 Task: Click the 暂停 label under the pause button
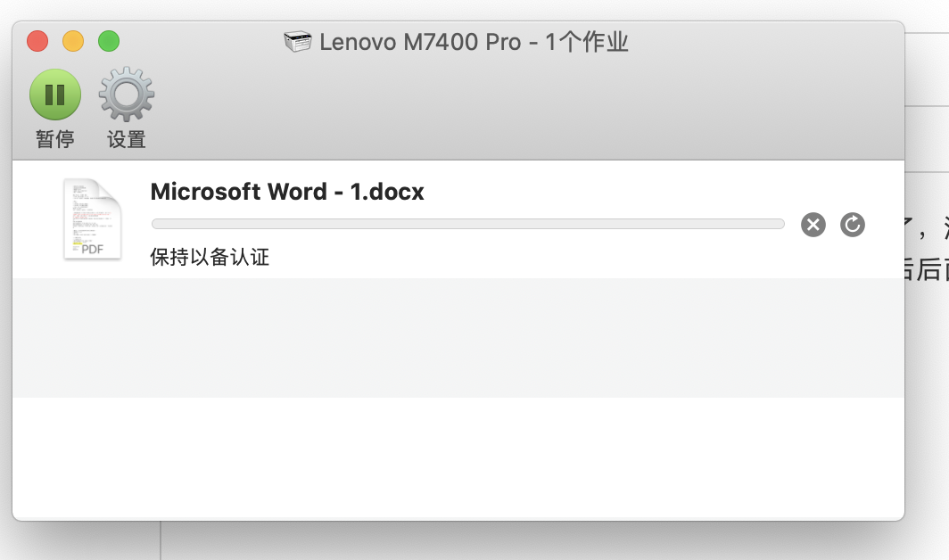(x=55, y=139)
